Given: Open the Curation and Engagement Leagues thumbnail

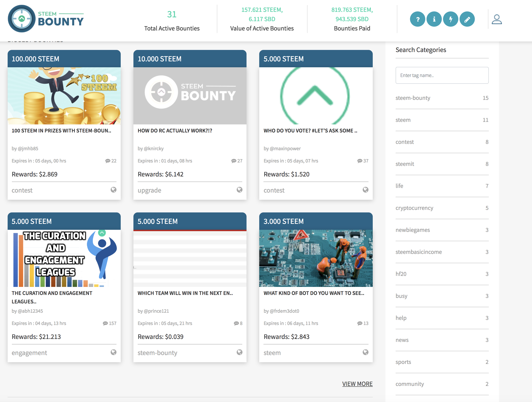Looking at the screenshot, I should coord(64,258).
